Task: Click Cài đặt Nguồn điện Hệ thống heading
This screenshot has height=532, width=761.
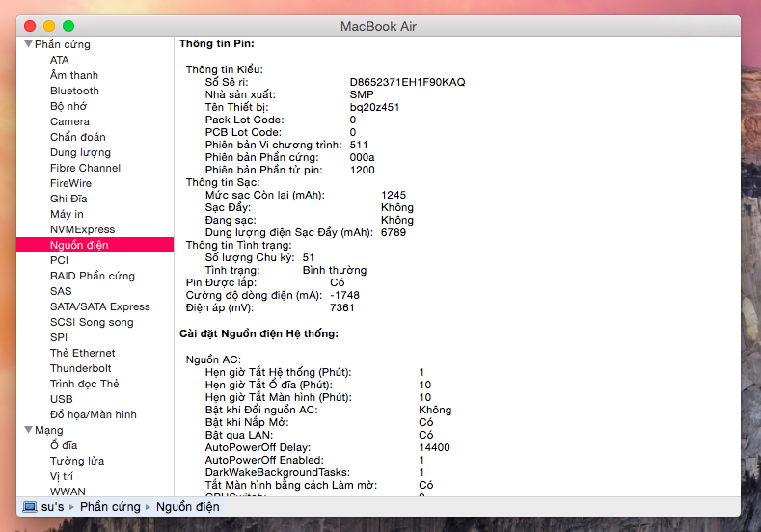Action: [258, 333]
